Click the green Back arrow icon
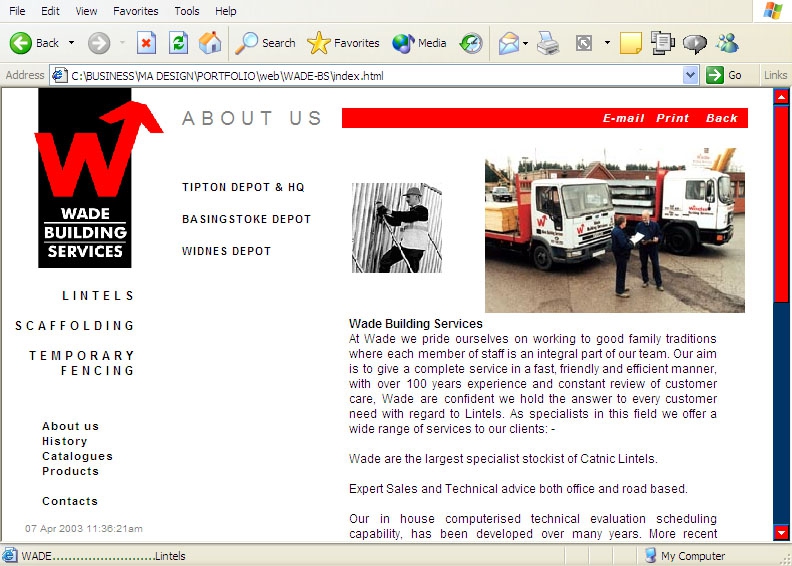 (21, 43)
